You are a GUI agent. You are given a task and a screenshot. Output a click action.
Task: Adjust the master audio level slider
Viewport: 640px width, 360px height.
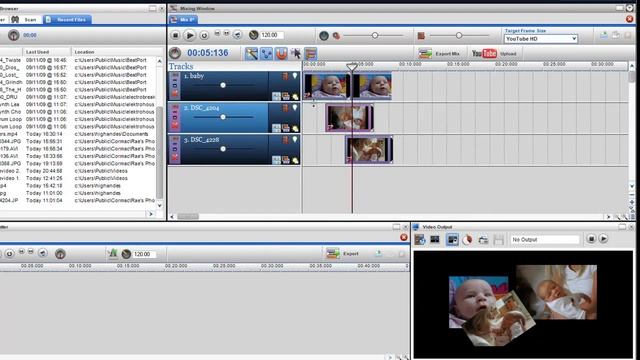tap(375, 36)
